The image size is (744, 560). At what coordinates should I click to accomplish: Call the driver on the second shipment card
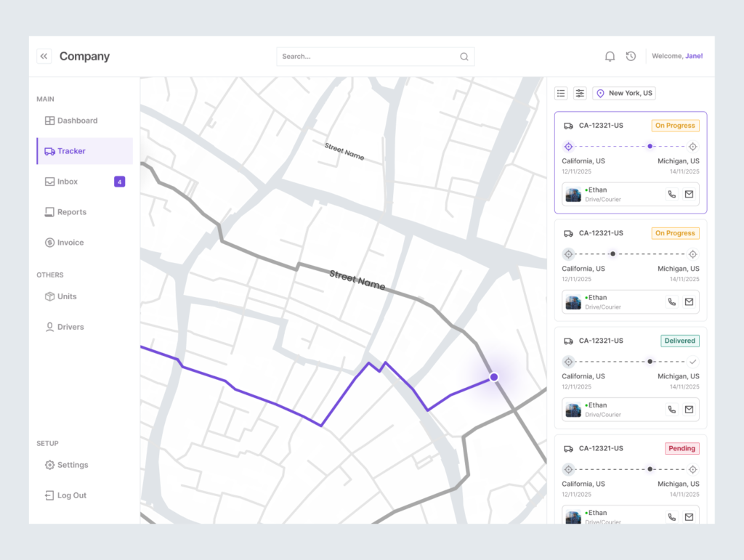671,302
